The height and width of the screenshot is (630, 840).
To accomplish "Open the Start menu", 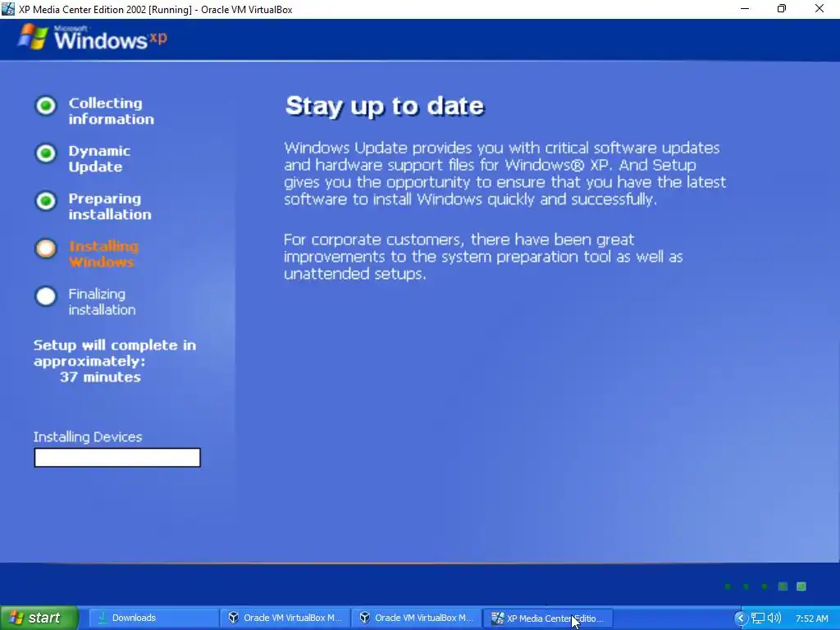I will click(39, 618).
